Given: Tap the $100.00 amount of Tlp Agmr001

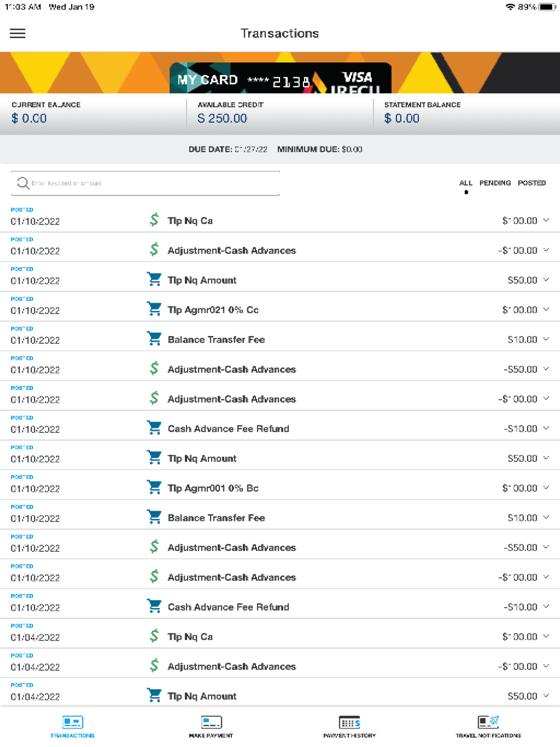Looking at the screenshot, I should pos(520,488).
